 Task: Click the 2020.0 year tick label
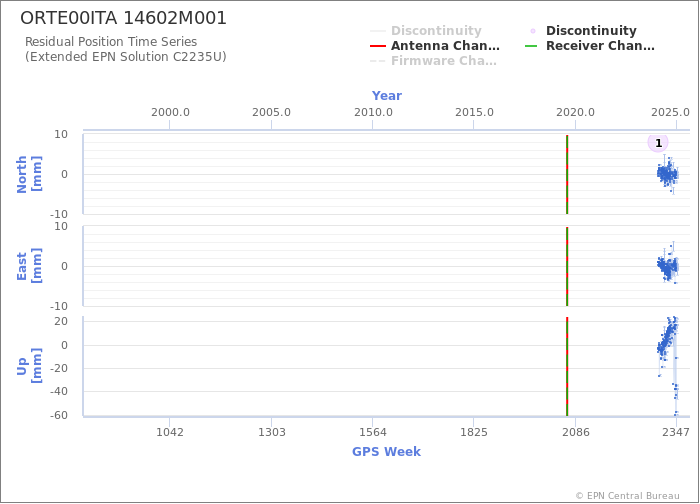(575, 112)
